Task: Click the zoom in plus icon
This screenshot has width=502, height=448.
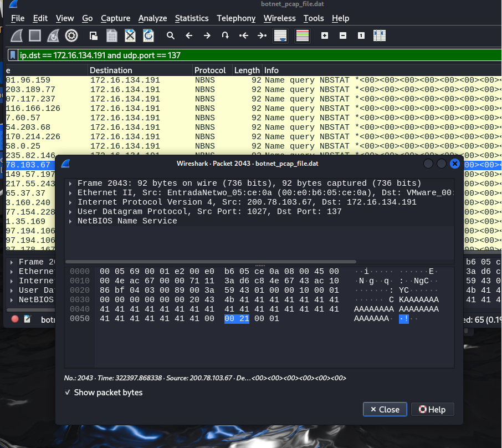Action: point(325,36)
